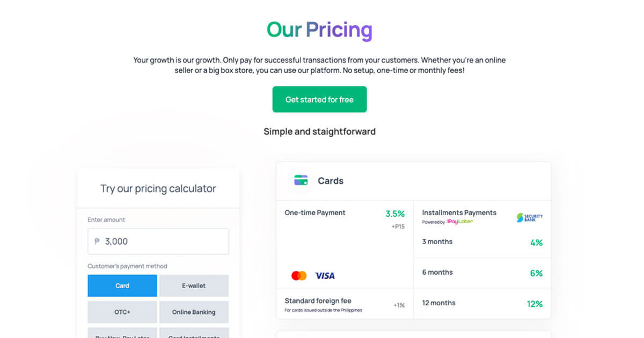The image size is (644, 338).
Task: Click the iPayLater logo
Action: tap(460, 221)
